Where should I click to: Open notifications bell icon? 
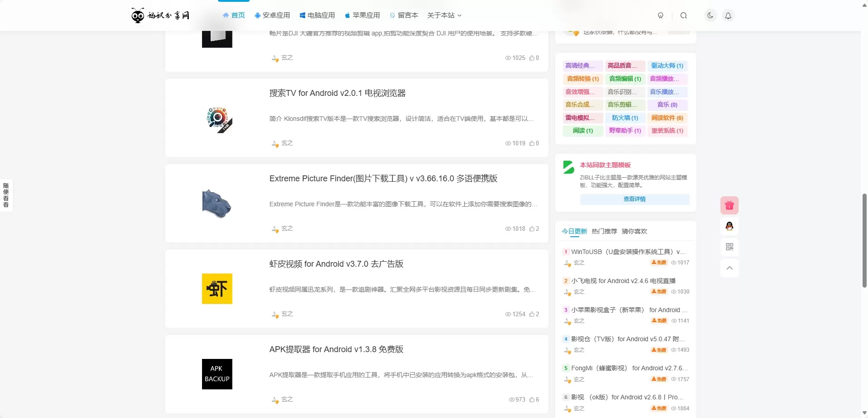coord(728,15)
